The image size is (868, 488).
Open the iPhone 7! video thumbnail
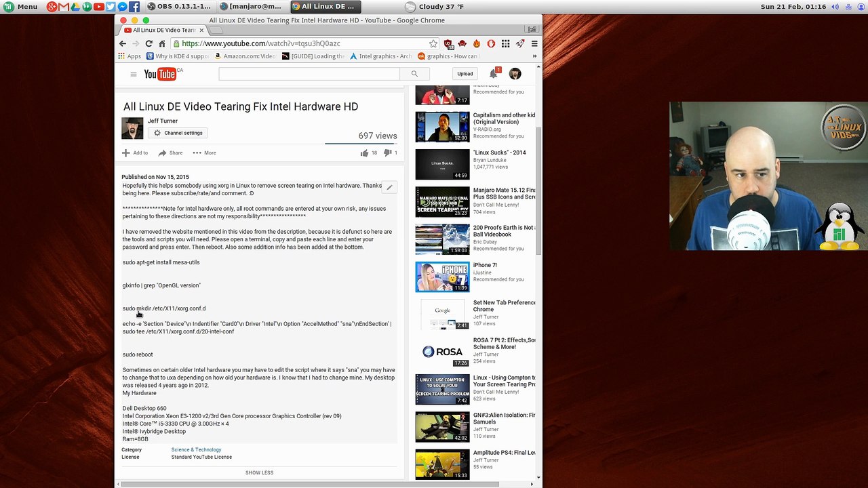click(442, 277)
